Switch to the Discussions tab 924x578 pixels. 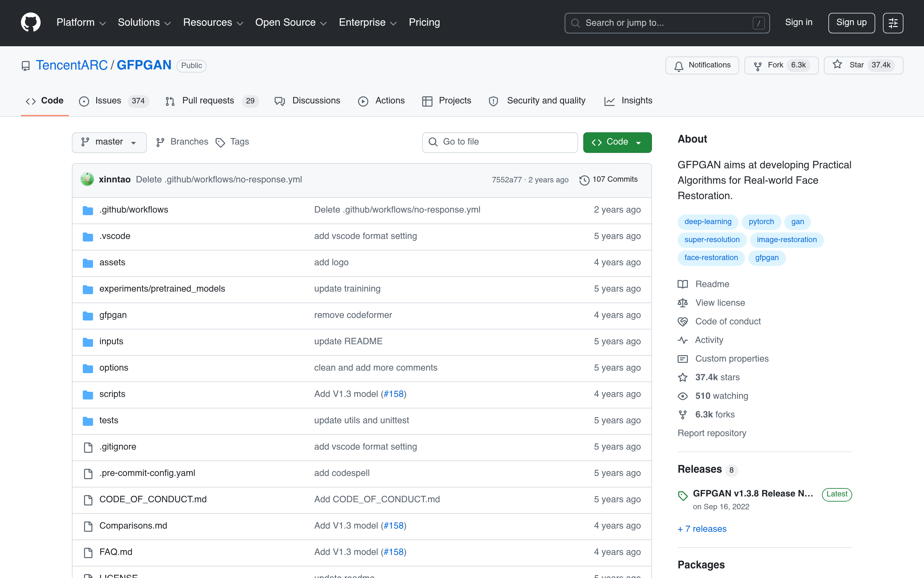coord(307,101)
